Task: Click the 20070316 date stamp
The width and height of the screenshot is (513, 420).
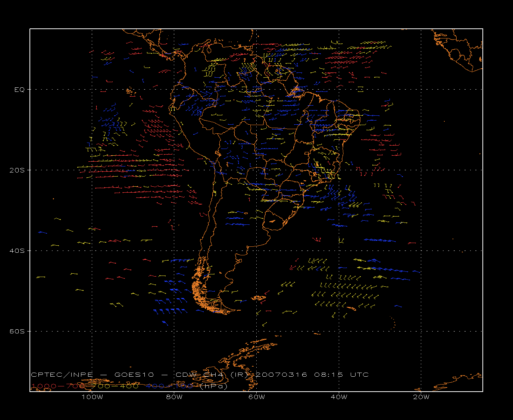Action: 281,374
